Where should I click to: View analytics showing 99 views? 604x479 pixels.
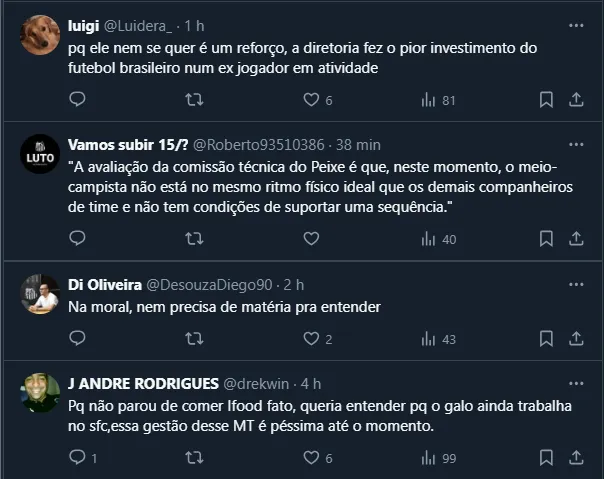[x=438, y=458]
